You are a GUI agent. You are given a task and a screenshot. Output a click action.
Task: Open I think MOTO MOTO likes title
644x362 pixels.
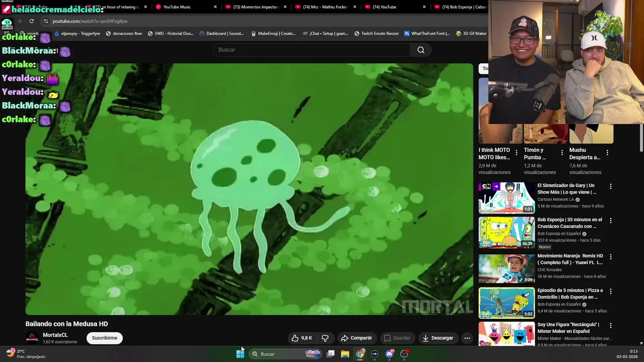pos(494,153)
